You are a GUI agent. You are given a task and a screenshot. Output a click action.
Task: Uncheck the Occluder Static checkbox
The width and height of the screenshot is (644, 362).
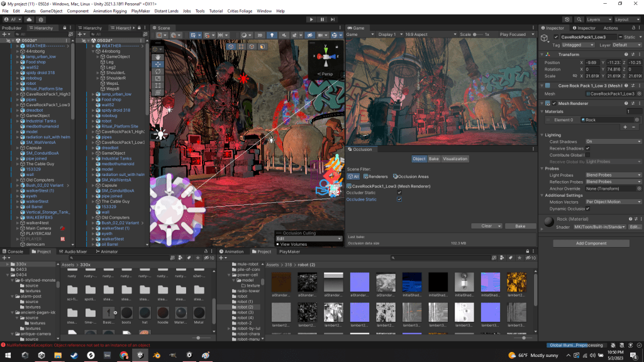click(x=399, y=192)
